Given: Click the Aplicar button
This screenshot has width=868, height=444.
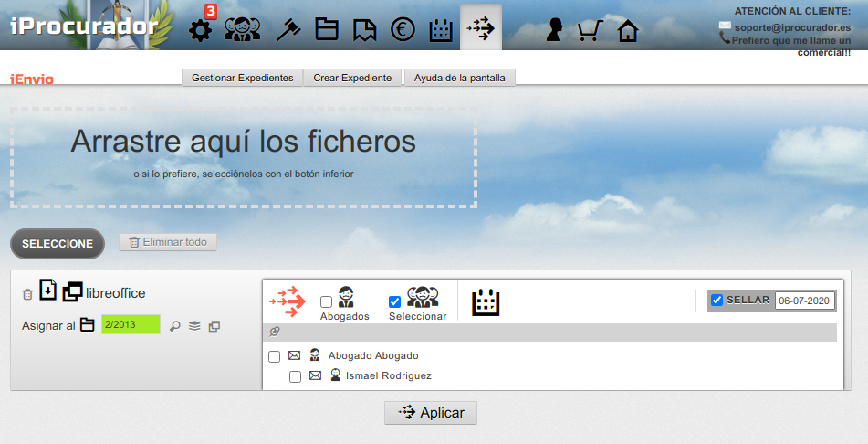Looking at the screenshot, I should [430, 413].
